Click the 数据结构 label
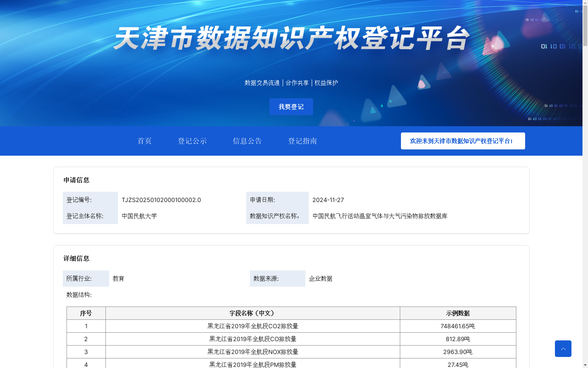588x368 pixels. [79, 295]
